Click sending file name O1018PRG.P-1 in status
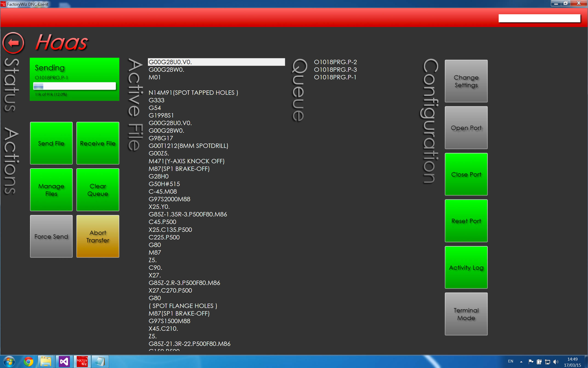Viewport: 588px width, 368px height. click(x=51, y=78)
